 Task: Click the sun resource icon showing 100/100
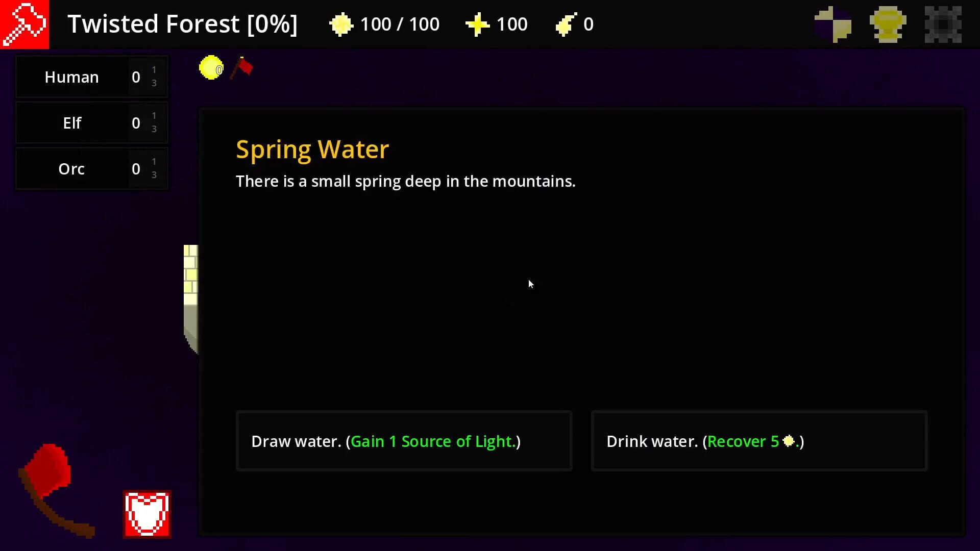pos(341,24)
